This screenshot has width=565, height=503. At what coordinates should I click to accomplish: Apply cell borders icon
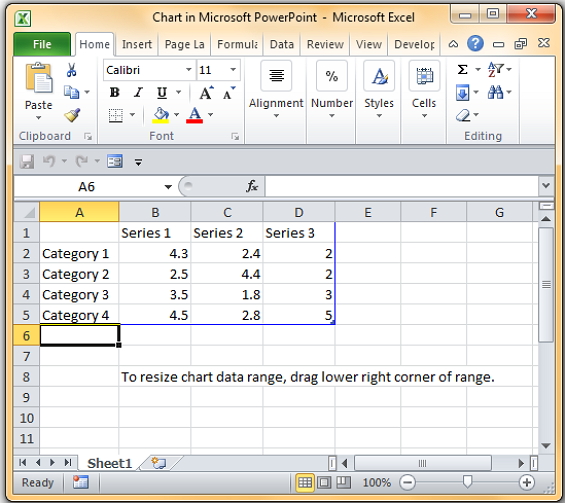pos(116,115)
